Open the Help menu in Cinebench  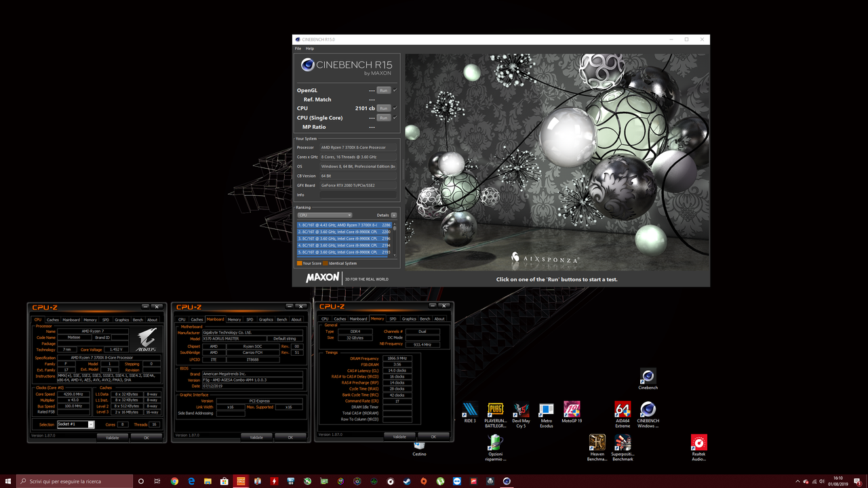tap(310, 49)
